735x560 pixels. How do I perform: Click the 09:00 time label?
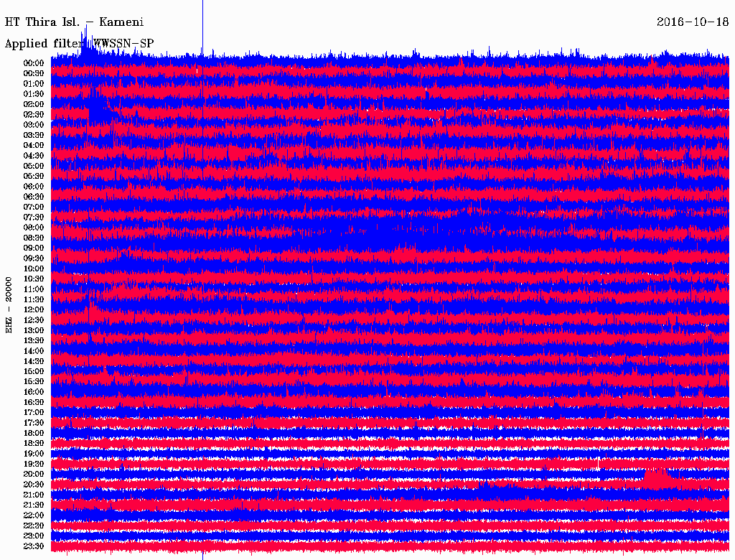[x=34, y=248]
